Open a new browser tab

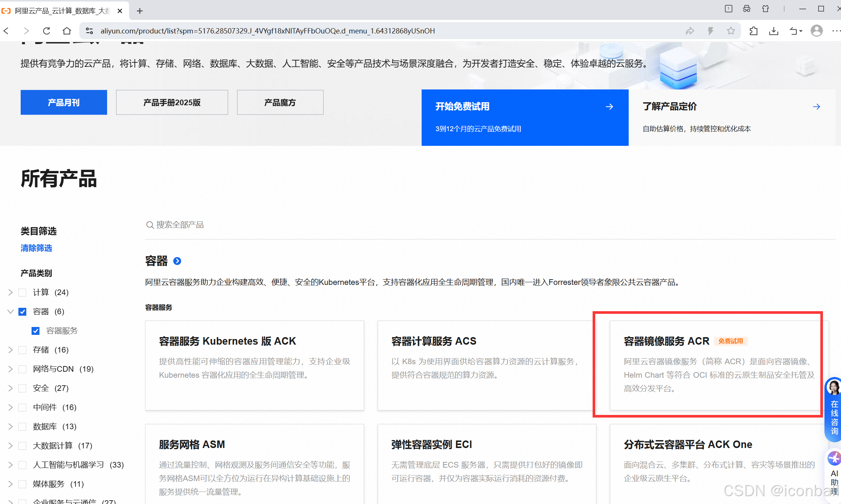(x=140, y=11)
